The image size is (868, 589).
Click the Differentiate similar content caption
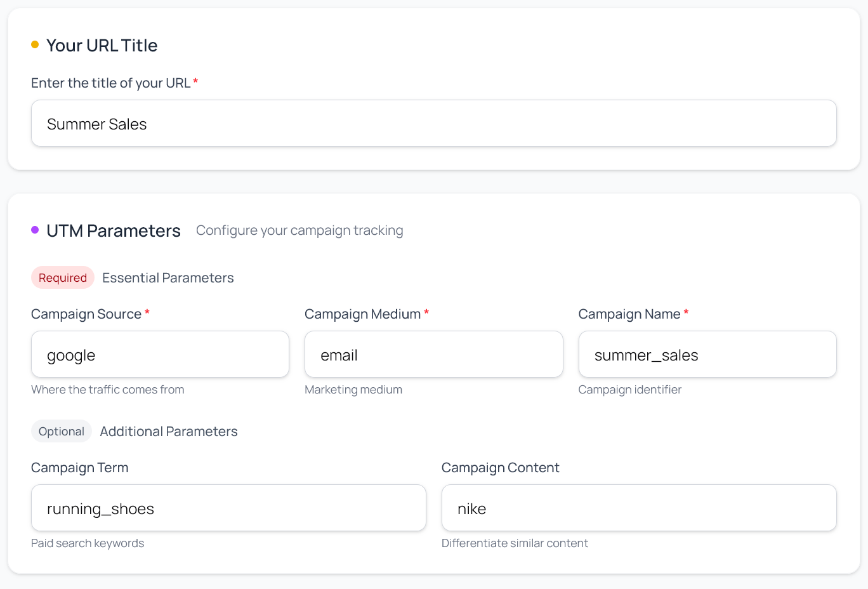point(515,543)
